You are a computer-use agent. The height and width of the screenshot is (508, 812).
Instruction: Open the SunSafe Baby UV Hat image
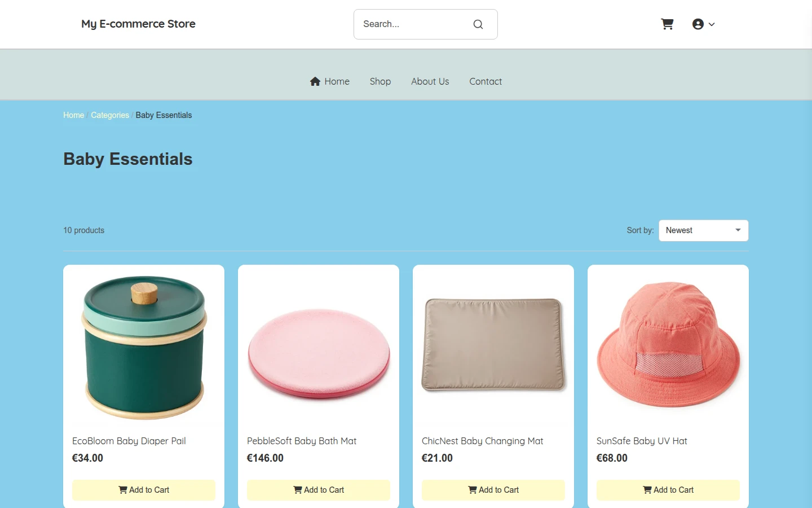(668, 345)
